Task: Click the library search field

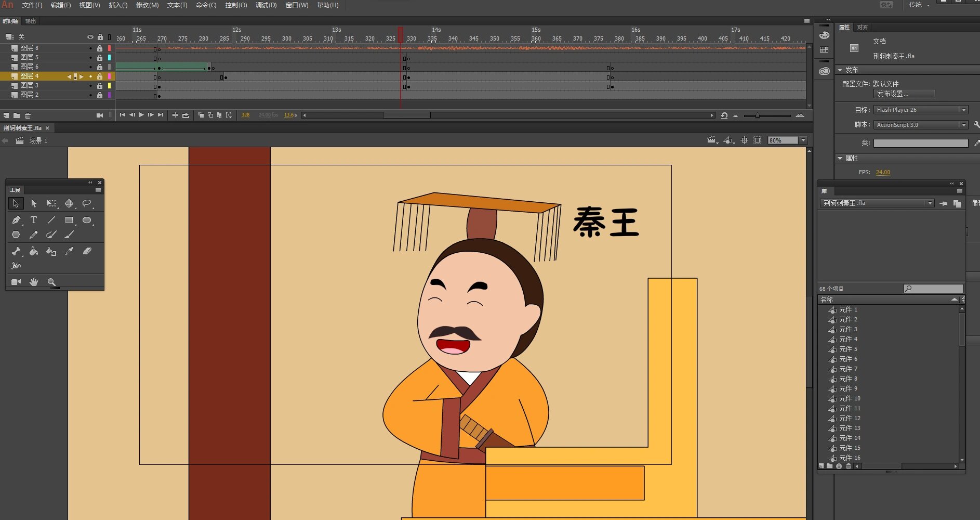Action: click(x=934, y=288)
